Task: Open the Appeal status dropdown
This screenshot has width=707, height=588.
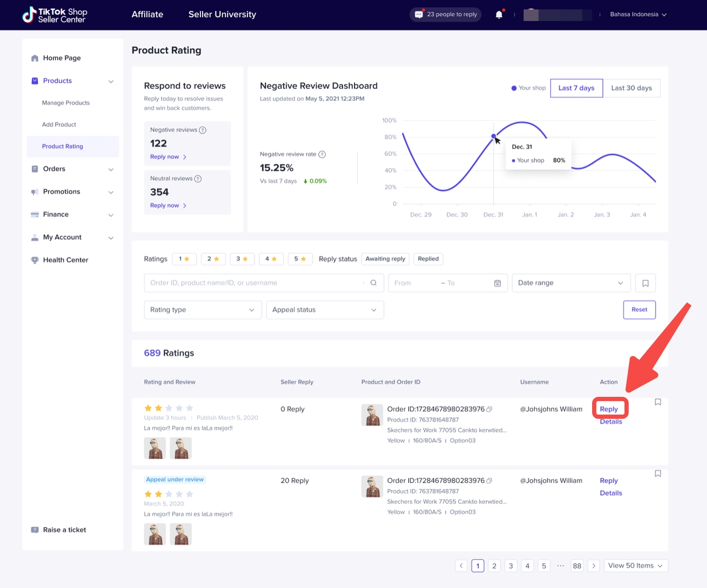Action: [x=324, y=310]
